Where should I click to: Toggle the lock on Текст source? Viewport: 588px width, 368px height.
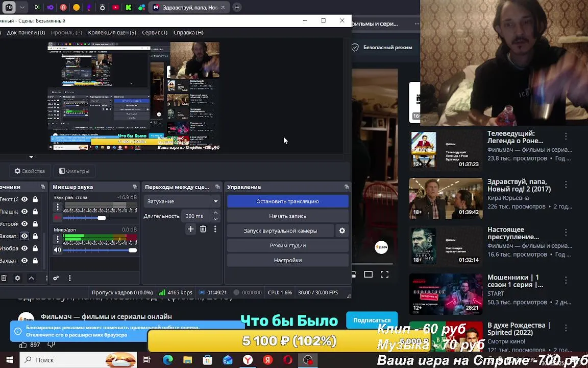(x=35, y=199)
